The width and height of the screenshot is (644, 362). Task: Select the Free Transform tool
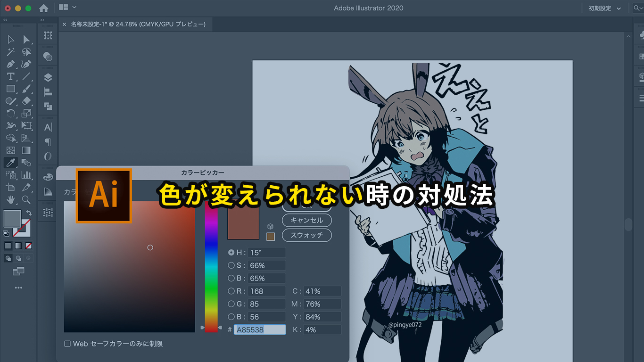26,126
